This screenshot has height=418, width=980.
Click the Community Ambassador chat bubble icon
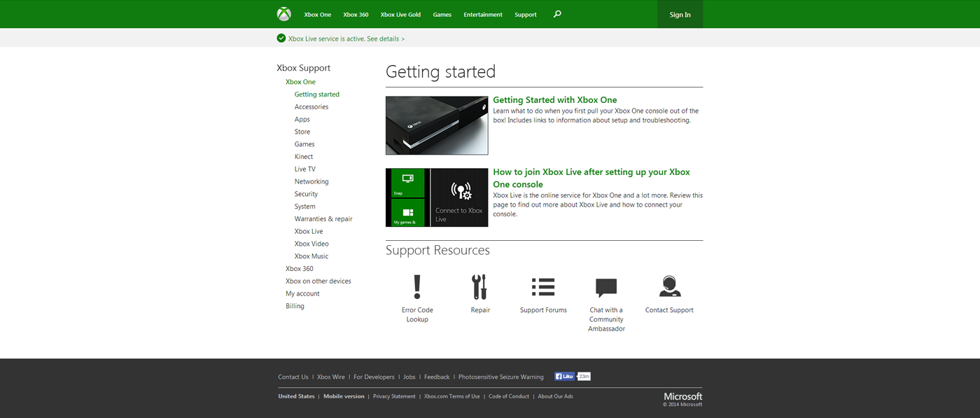tap(606, 288)
